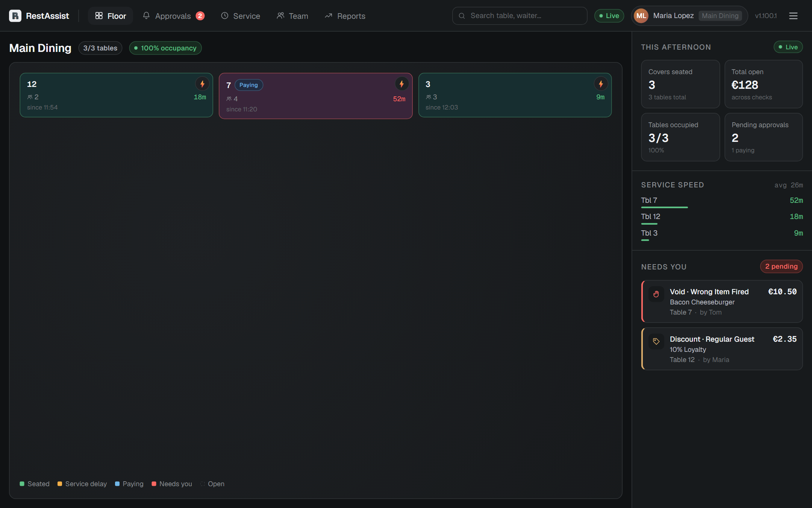Click the search magnifier icon
Image resolution: width=812 pixels, height=508 pixels.
462,16
